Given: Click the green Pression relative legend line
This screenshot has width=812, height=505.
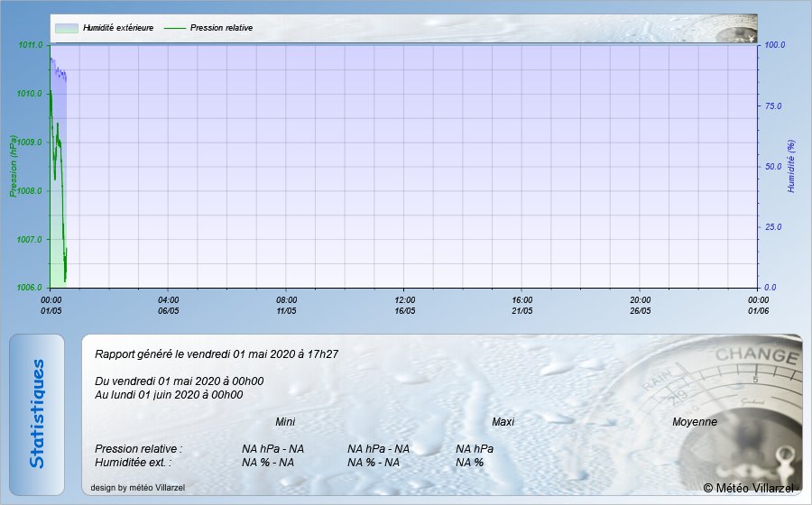Looking at the screenshot, I should point(174,28).
